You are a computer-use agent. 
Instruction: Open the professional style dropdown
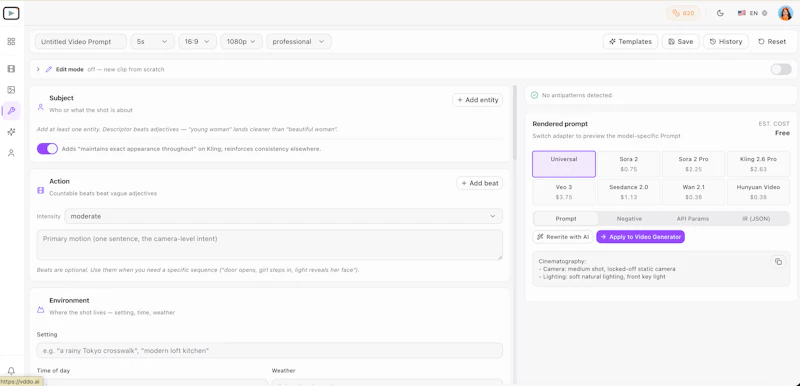[299, 42]
